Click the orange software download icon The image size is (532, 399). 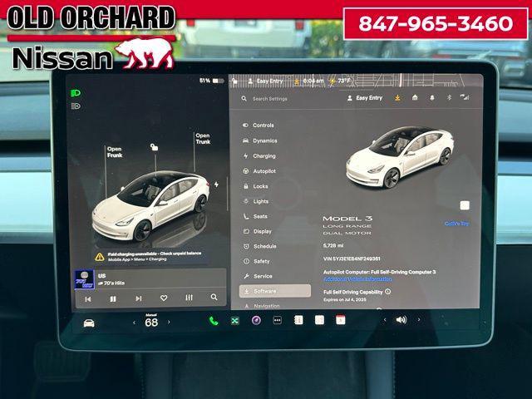(397, 98)
